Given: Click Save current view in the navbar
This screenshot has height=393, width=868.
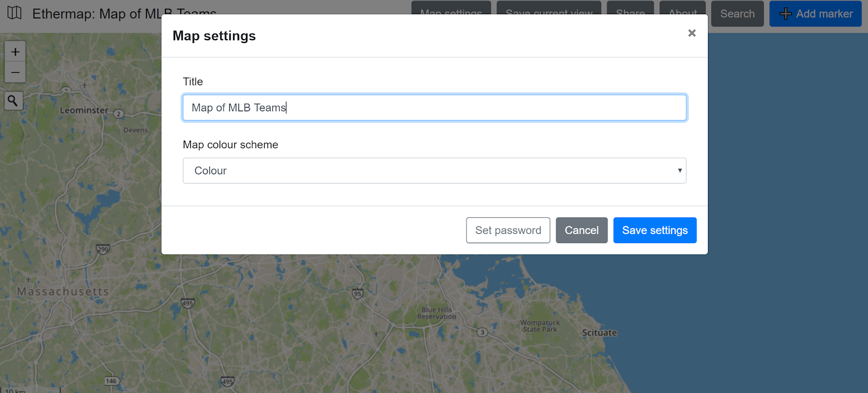Looking at the screenshot, I should (x=548, y=9).
